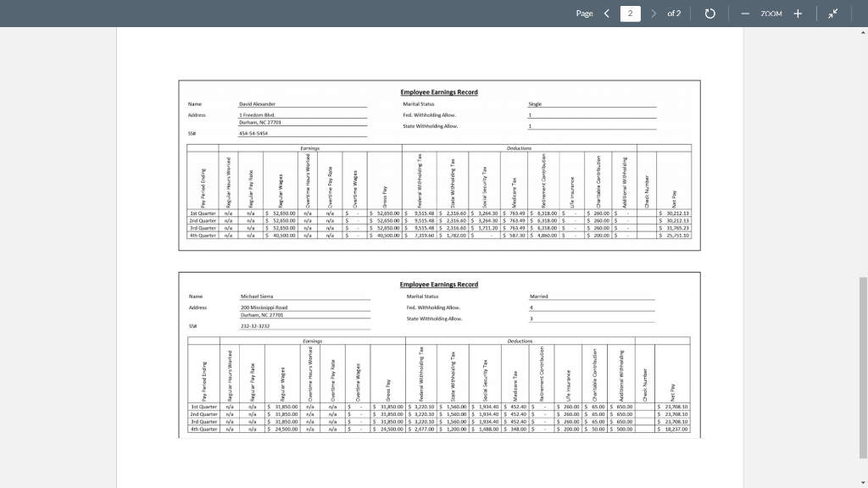
Task: Select the first Employee Earnings Record heading
Action: pyautogui.click(x=439, y=92)
